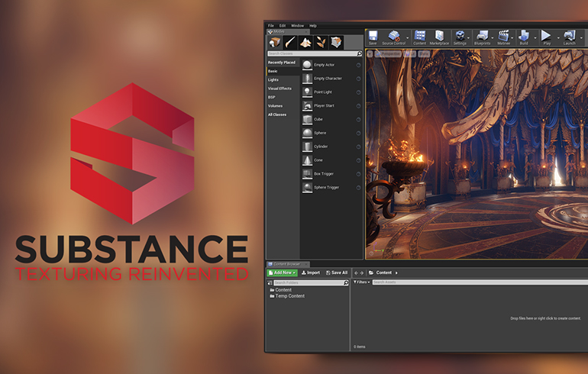Image resolution: width=588 pixels, height=374 pixels.
Task: Click the Launch toolbar icon
Action: coord(569,36)
